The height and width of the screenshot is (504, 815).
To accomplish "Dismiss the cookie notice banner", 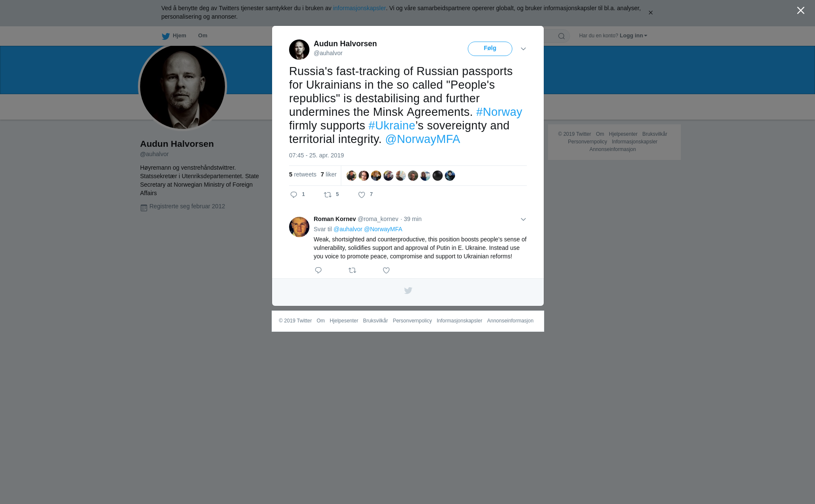I will [x=650, y=13].
